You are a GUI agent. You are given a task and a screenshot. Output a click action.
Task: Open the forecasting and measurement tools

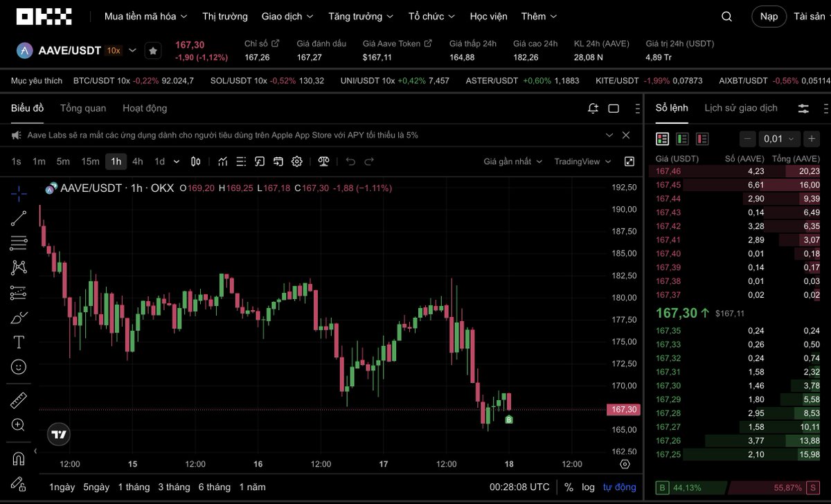pyautogui.click(x=19, y=293)
